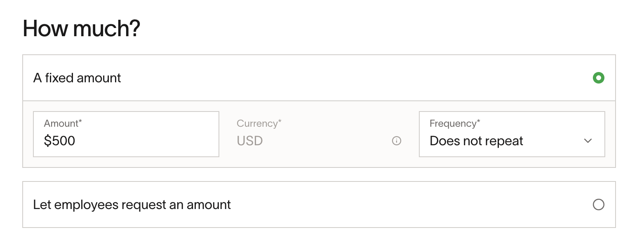The height and width of the screenshot is (251, 644).
Task: Choose the "Let employees request an amount" radio button
Action: [x=598, y=205]
